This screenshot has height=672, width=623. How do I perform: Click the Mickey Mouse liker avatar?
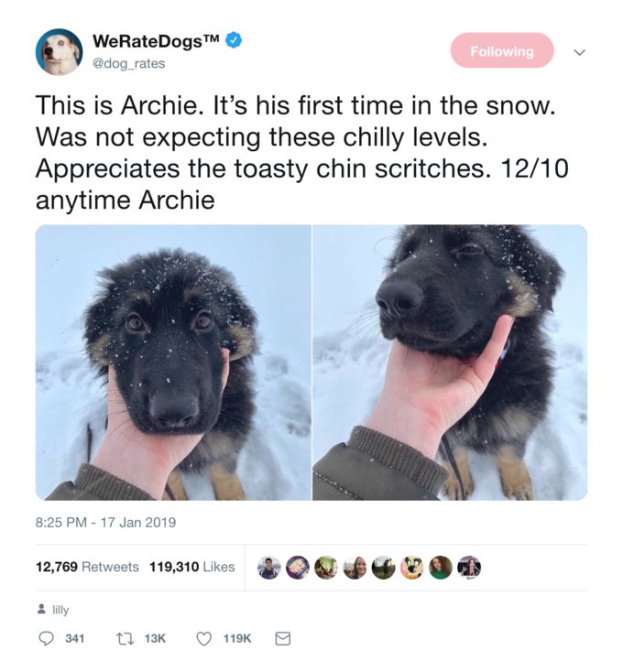(x=412, y=568)
